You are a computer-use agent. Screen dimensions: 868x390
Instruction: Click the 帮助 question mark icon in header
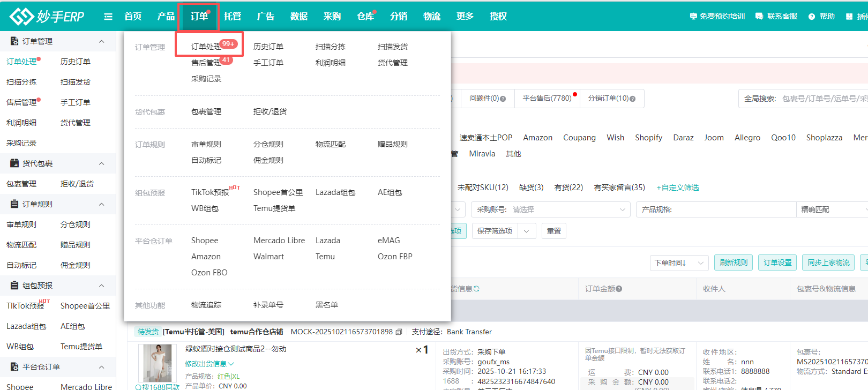coord(812,17)
